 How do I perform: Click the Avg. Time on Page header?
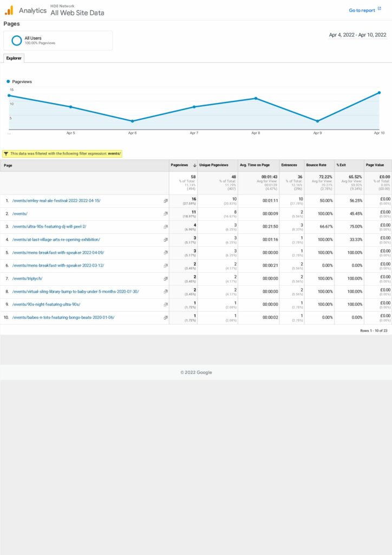pos(254,165)
